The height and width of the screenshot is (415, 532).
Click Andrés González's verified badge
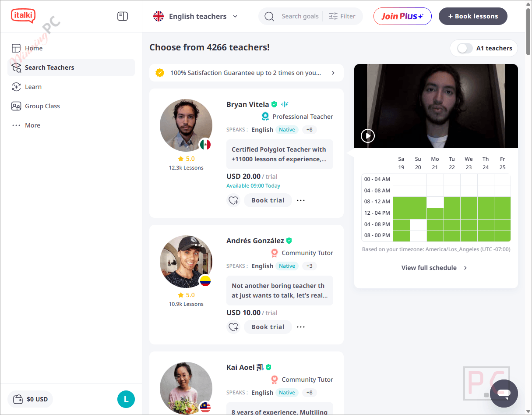tap(289, 241)
